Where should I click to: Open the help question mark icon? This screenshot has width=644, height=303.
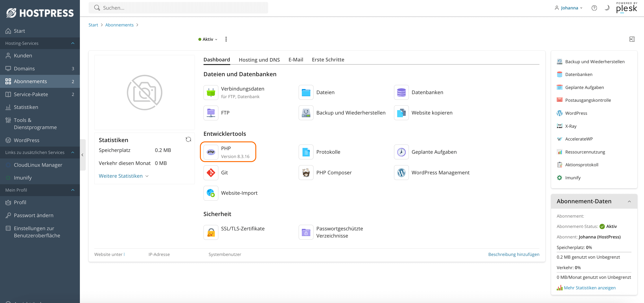[594, 8]
